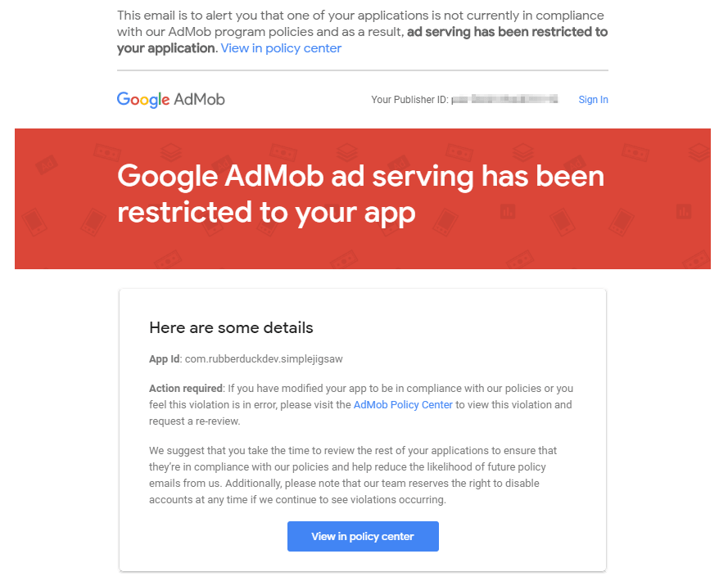Click the bold 'Action required' label

(186, 389)
